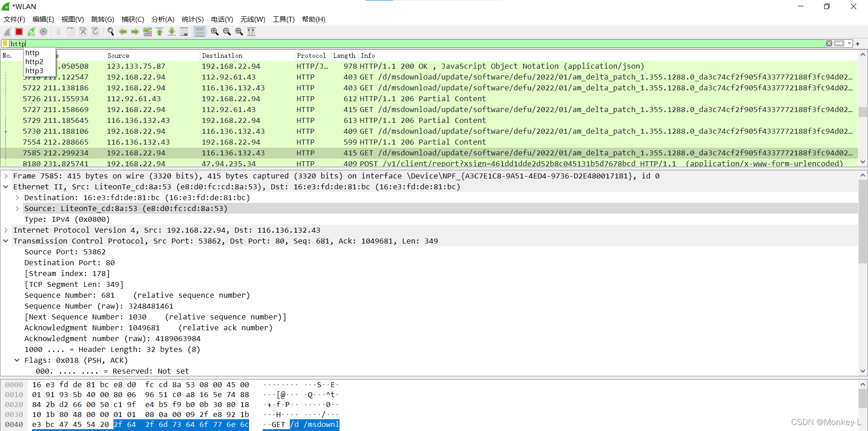Open the 分析(A) menu
Screen dimensions: 868x431
click(163, 19)
